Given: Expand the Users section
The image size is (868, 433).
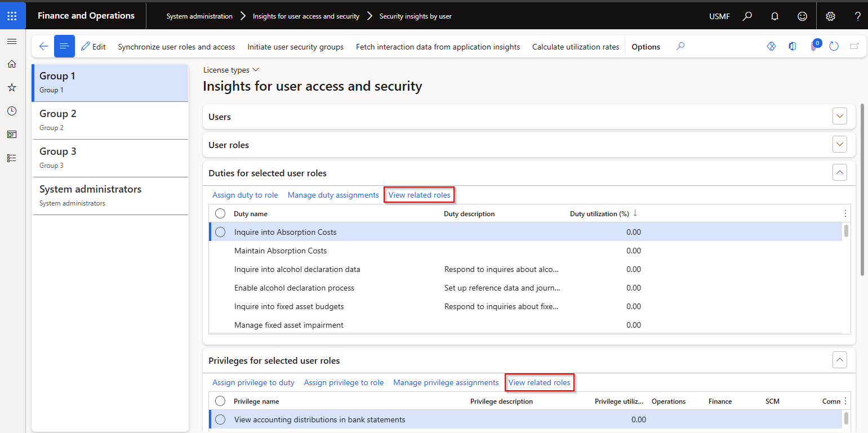Looking at the screenshot, I should coord(840,117).
